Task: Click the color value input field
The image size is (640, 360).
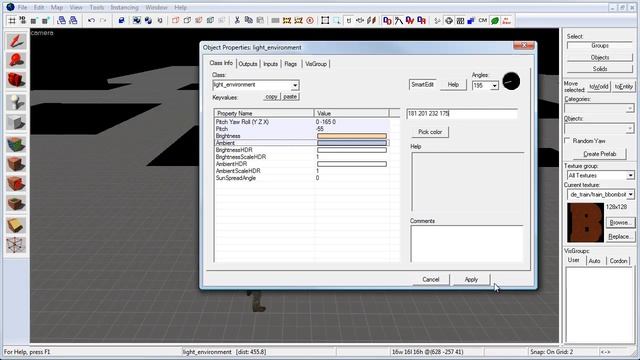Action: pos(462,113)
